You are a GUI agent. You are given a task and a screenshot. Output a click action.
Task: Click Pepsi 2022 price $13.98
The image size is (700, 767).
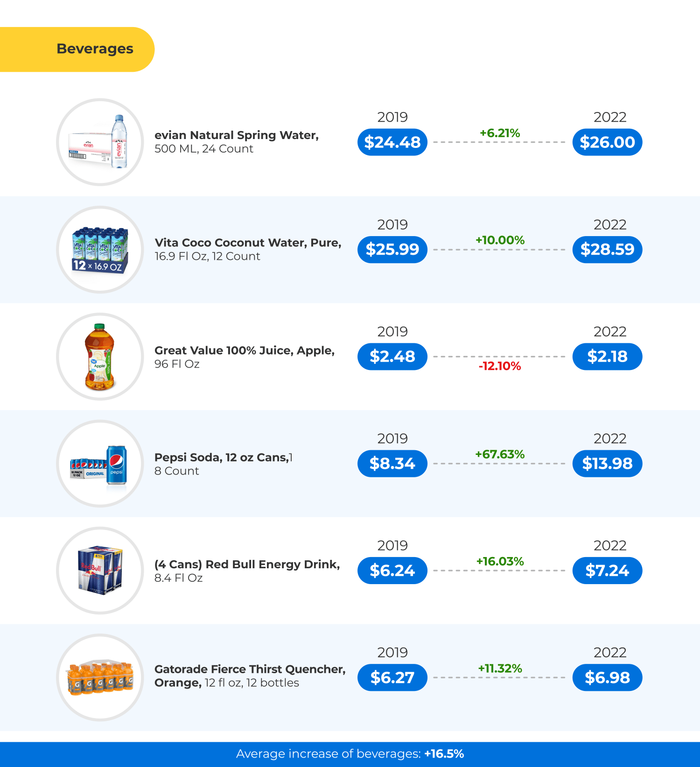point(607,464)
